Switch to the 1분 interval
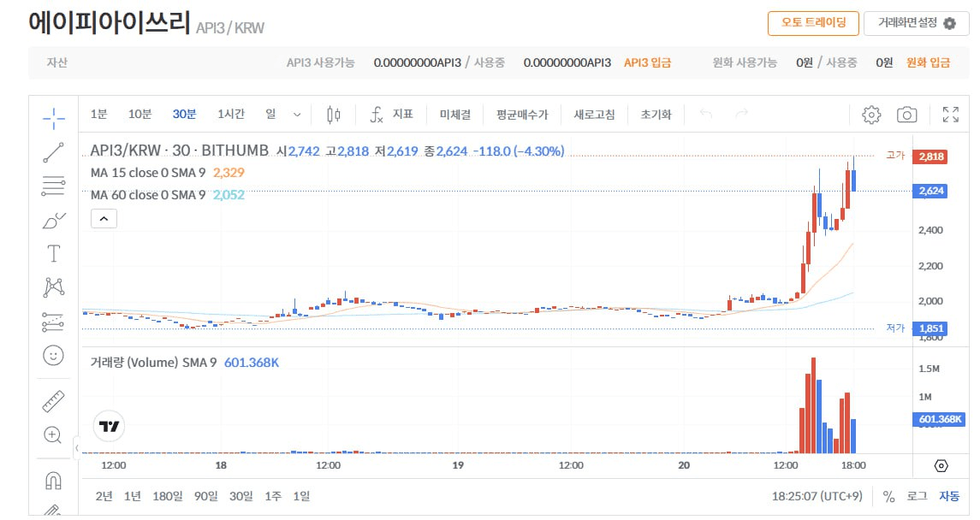 (98, 115)
